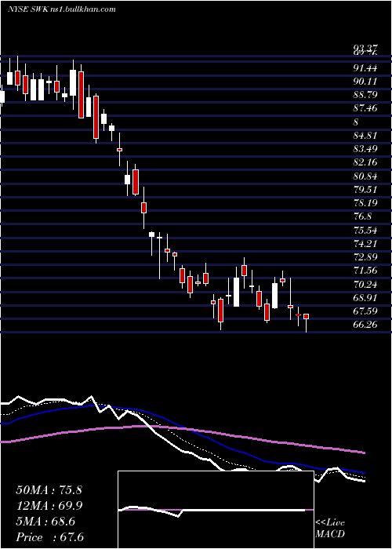The height and width of the screenshot is (549, 392).
Task: Click the 87.46 price level label
Action: click(x=365, y=108)
